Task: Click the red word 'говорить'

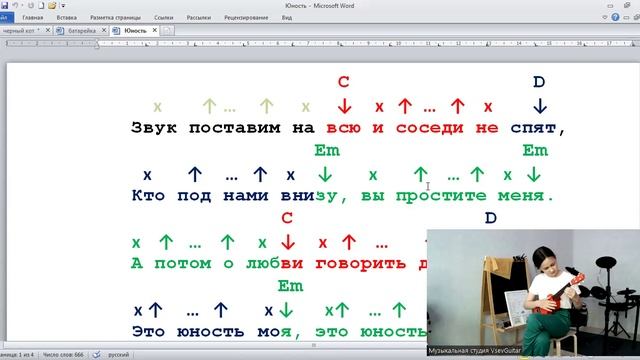Action: (x=361, y=264)
